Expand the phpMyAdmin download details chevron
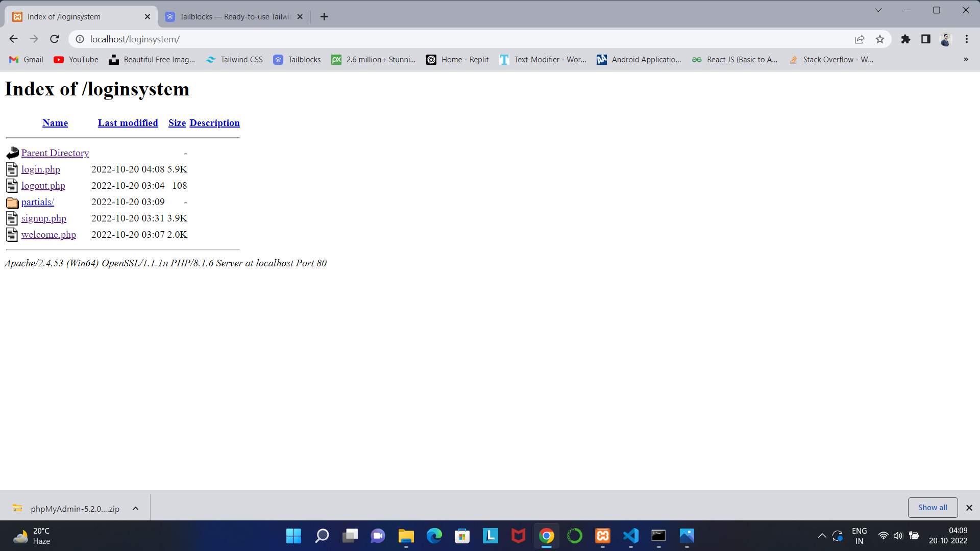 (x=135, y=508)
